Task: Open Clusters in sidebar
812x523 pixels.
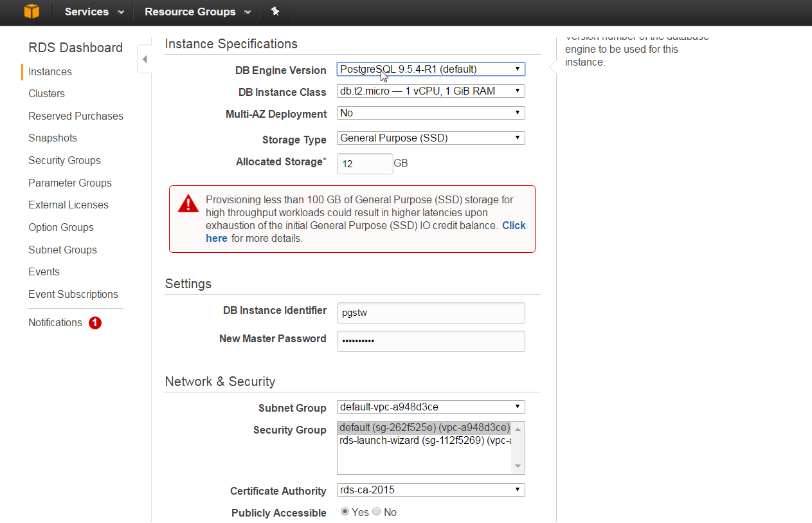Action: pos(46,93)
